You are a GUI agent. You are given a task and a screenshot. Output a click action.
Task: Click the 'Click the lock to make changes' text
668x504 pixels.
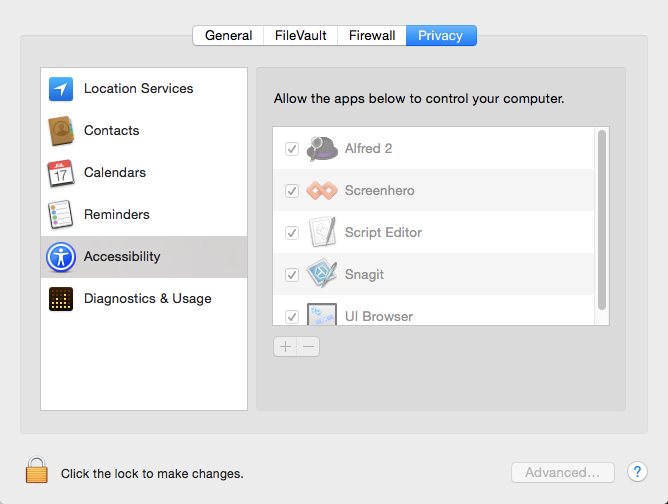pos(152,474)
